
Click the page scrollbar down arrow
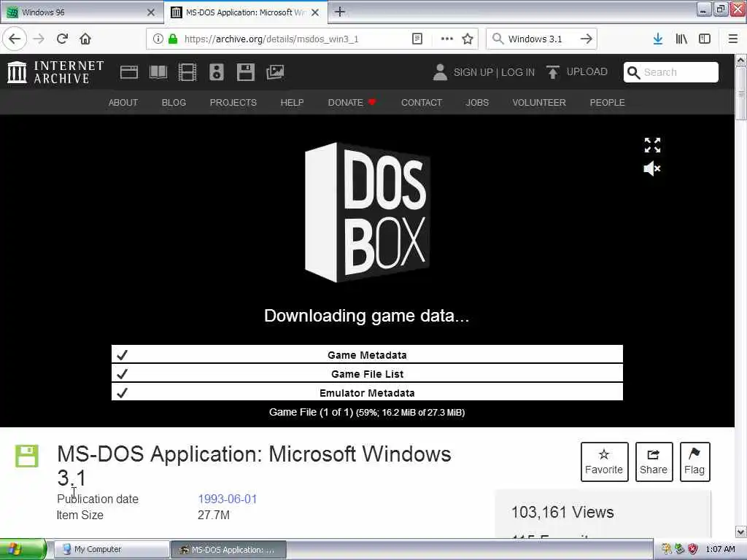point(741,532)
